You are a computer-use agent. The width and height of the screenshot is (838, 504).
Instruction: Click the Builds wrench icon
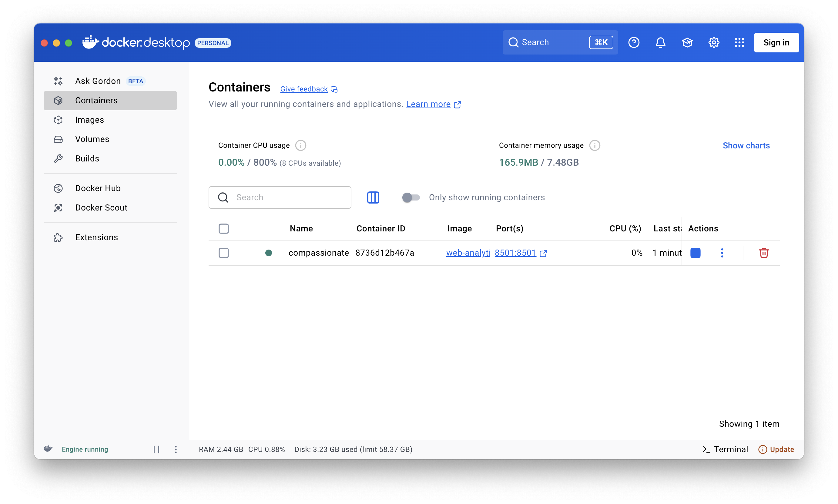[x=58, y=158]
